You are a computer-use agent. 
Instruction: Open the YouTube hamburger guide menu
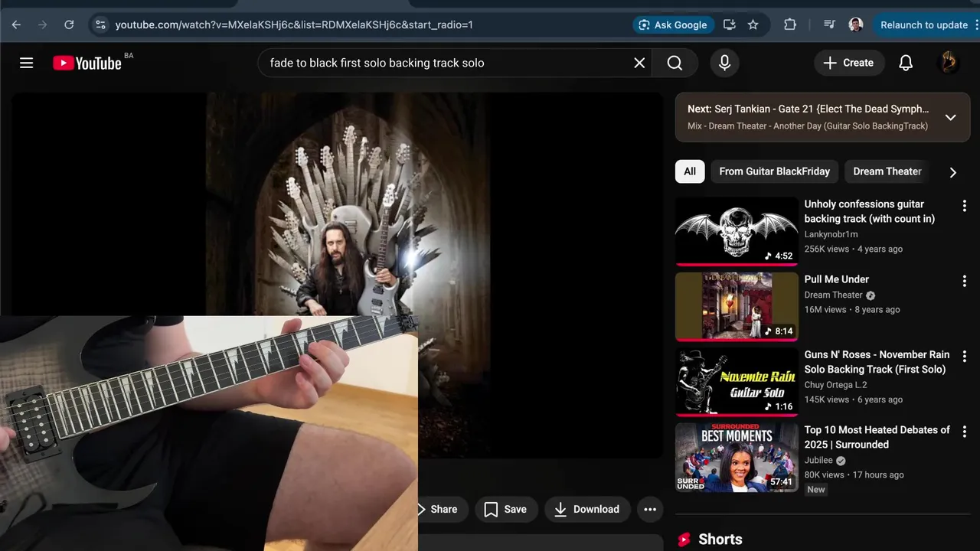[x=27, y=63]
